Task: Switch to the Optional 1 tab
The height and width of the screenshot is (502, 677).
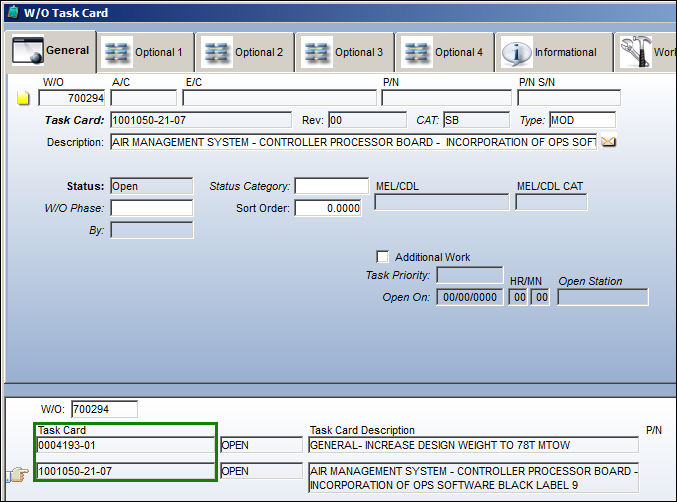Action: coord(146,52)
